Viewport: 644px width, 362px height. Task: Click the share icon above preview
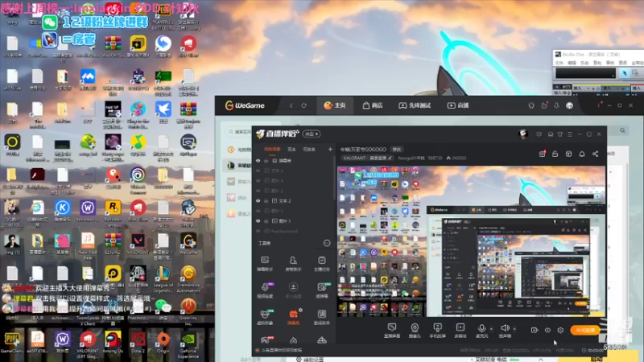pos(595,154)
